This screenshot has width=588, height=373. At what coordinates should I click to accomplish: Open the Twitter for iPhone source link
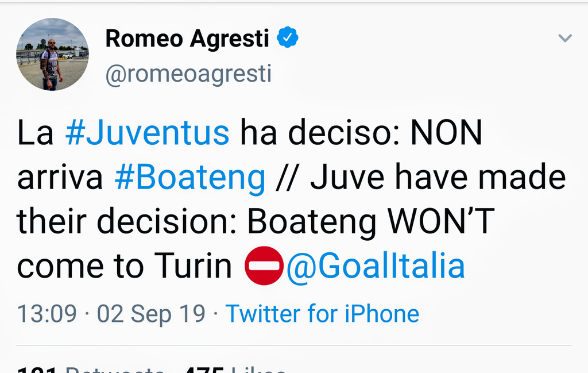click(x=322, y=314)
